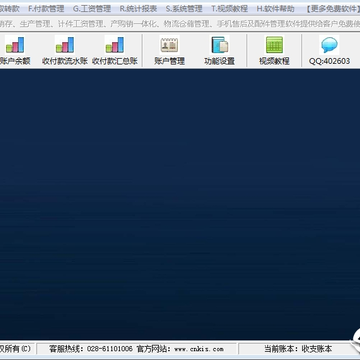Open the 收付款流水账 report icon
Screen dimensions: 360x360
65,51
